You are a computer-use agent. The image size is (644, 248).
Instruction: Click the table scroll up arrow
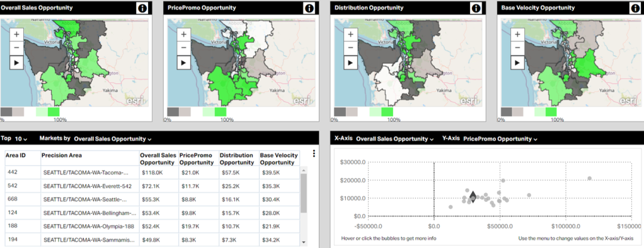click(304, 170)
